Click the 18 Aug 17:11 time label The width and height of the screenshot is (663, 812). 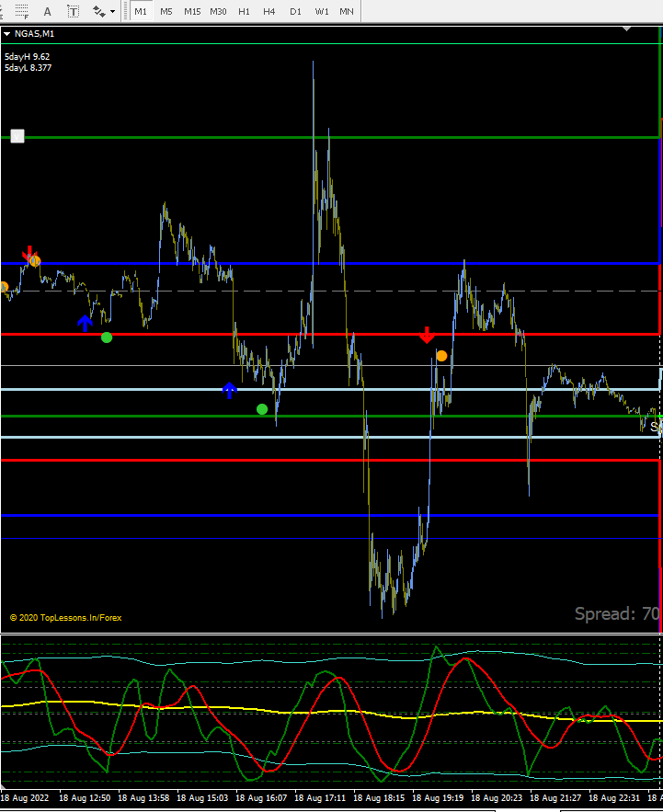click(x=320, y=798)
